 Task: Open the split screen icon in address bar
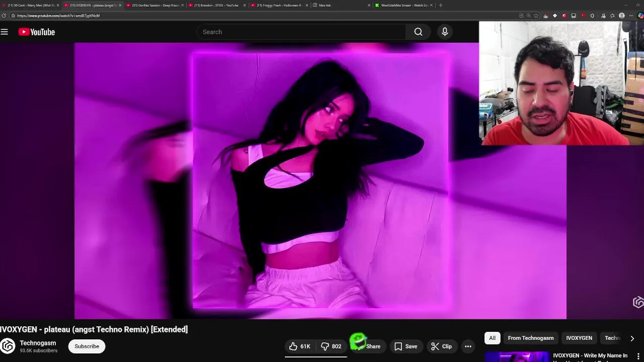[521, 16]
